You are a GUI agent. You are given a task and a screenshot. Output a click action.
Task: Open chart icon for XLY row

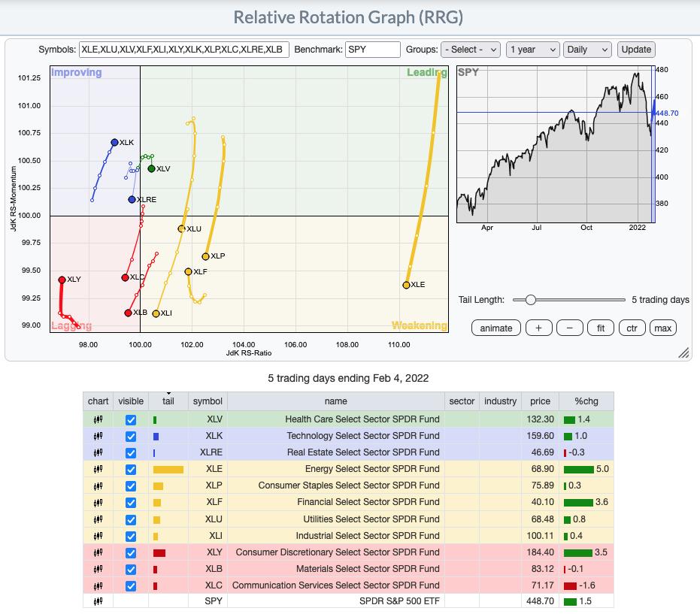(x=98, y=552)
